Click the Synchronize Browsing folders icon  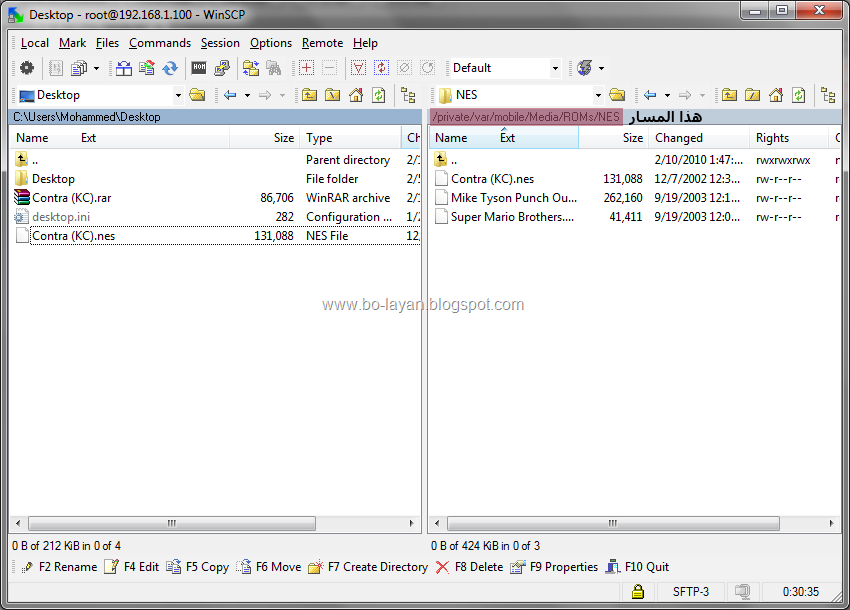tap(250, 68)
